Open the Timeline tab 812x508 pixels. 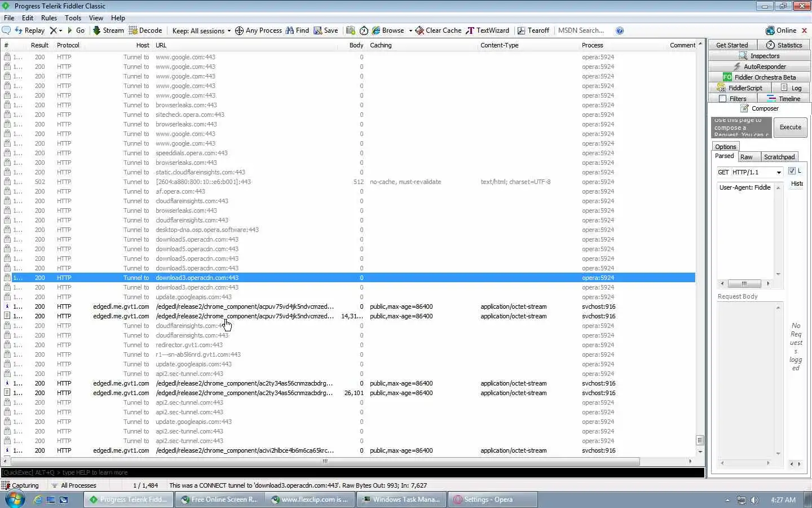784,99
